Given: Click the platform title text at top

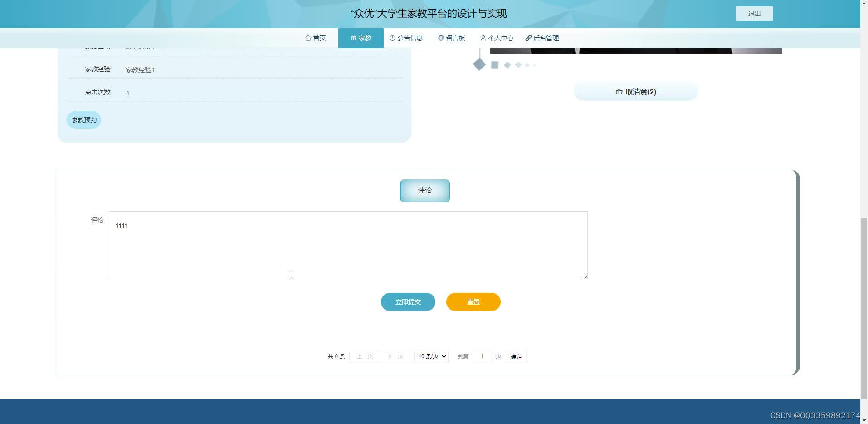Looking at the screenshot, I should coord(429,14).
